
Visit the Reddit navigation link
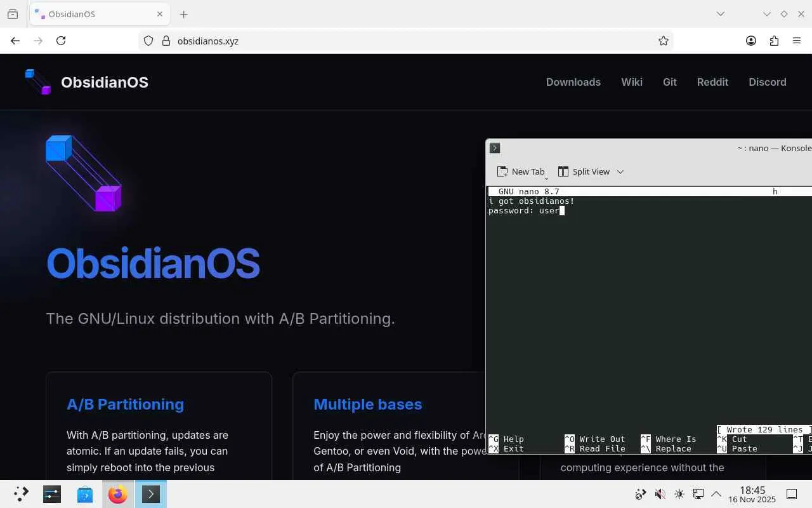(712, 82)
